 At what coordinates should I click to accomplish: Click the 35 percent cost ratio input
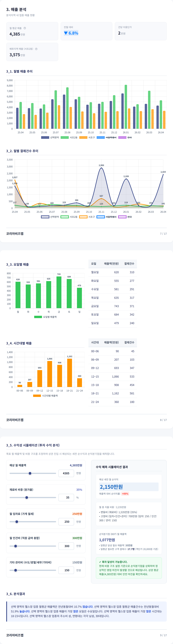tap(66, 498)
